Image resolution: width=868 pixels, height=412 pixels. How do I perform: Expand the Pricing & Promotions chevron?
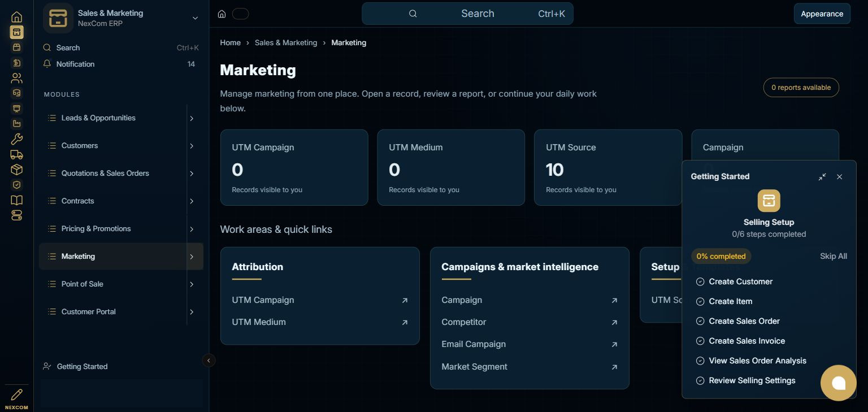(x=192, y=229)
